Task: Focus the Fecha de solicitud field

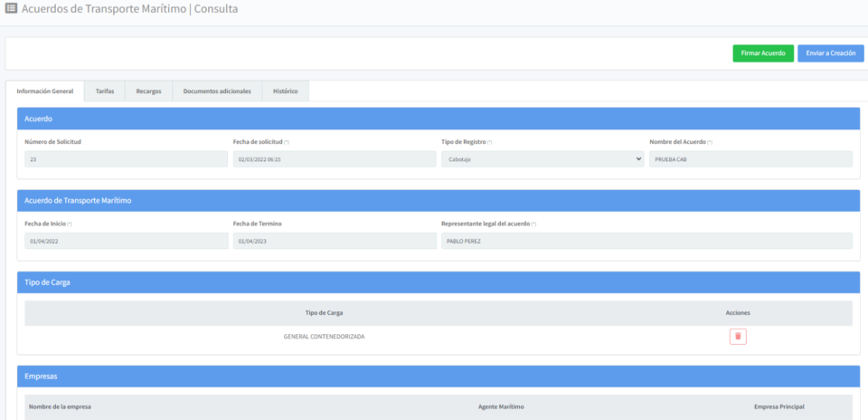Action: 335,159
